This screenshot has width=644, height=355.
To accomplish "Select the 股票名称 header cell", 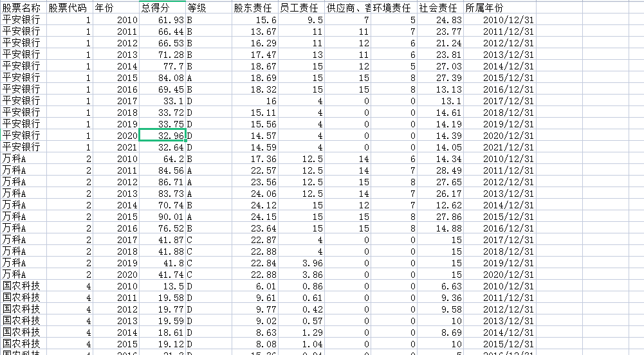I will tap(23, 8).
